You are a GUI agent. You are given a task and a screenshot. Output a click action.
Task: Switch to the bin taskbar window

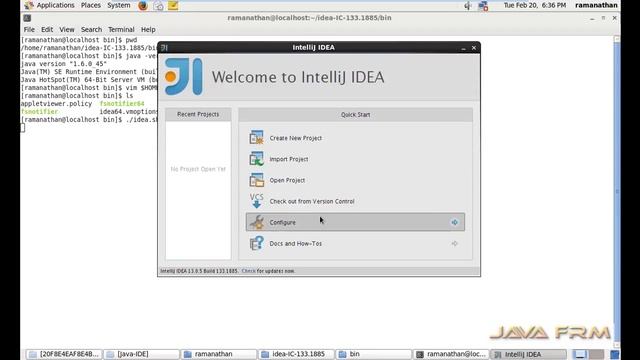click(x=373, y=354)
